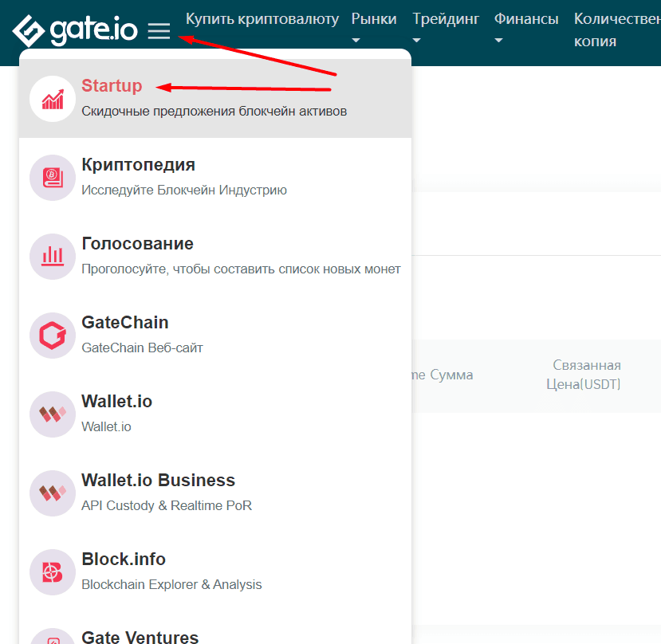The width and height of the screenshot is (661, 644).
Task: Click 'Исследуйте Блокчейн Индустрию' description
Action: point(184,190)
